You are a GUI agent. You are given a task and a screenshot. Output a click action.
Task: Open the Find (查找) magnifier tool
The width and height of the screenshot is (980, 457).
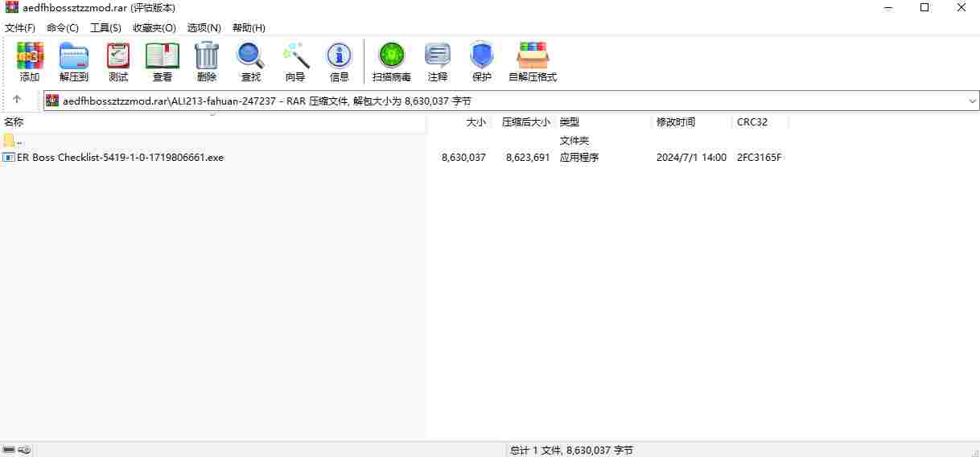click(251, 62)
